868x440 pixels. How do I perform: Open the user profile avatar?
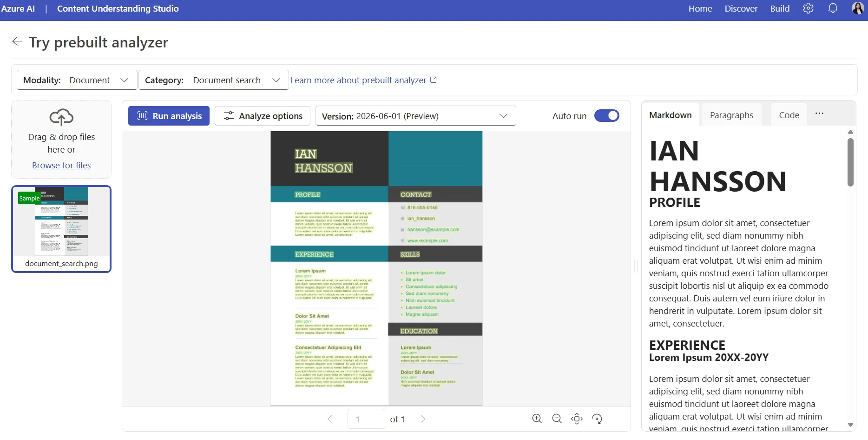point(858,8)
